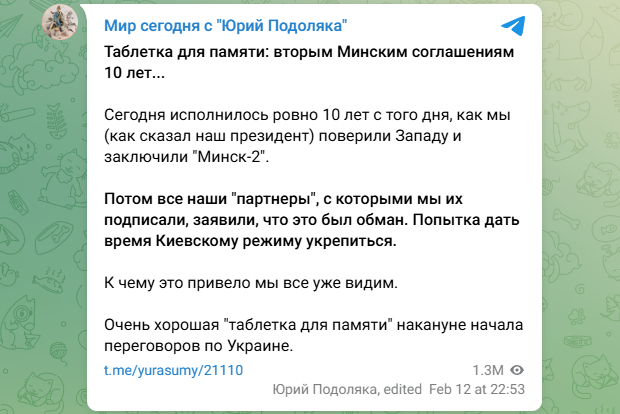Click the words Киевскому режиму укрепиться
This screenshot has width=620, height=414.
(276, 241)
